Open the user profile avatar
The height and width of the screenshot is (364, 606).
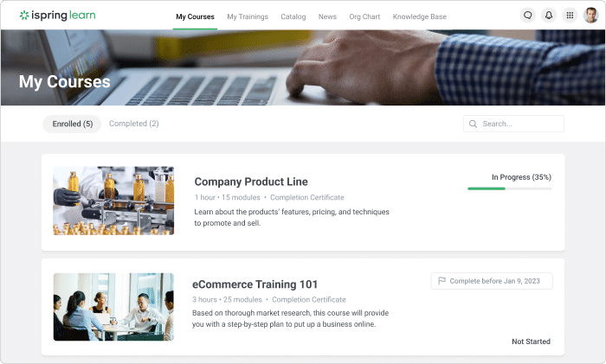[590, 16]
